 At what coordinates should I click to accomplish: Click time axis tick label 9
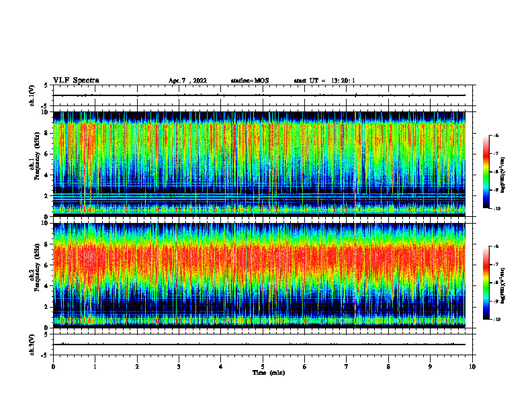click(430, 367)
